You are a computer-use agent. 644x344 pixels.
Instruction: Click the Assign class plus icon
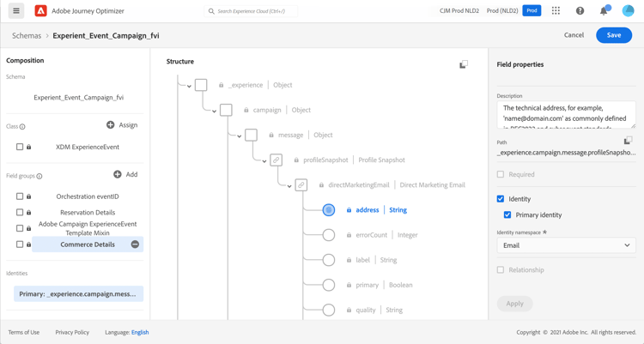111,125
